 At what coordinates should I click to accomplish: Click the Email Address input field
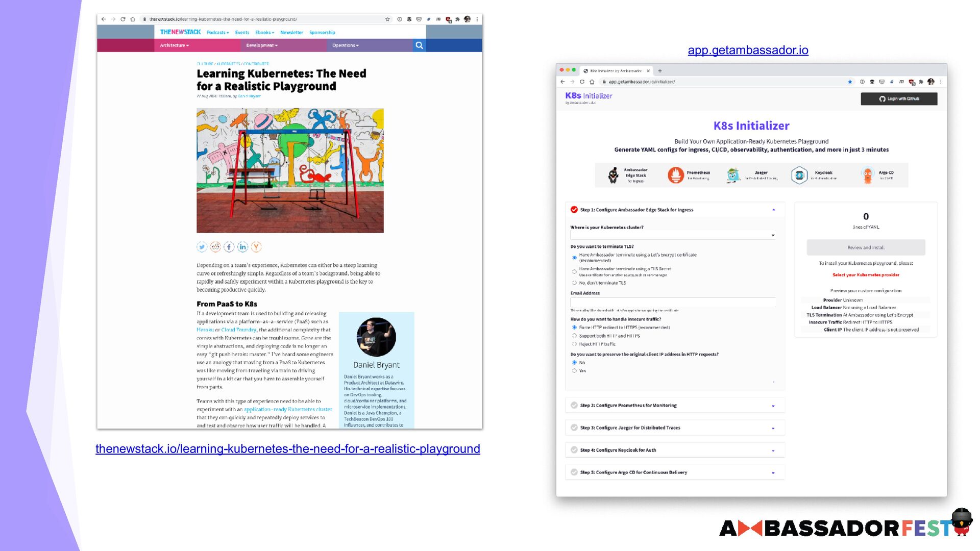(673, 302)
